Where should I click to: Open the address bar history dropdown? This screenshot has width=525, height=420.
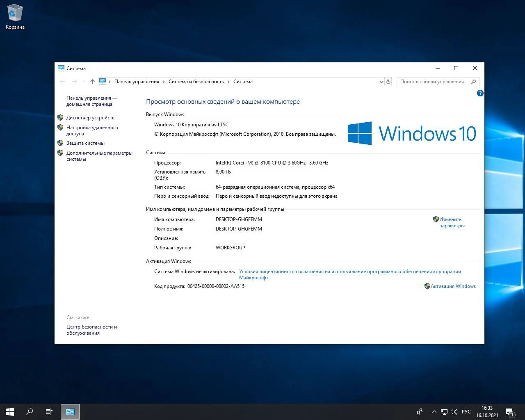coord(381,82)
